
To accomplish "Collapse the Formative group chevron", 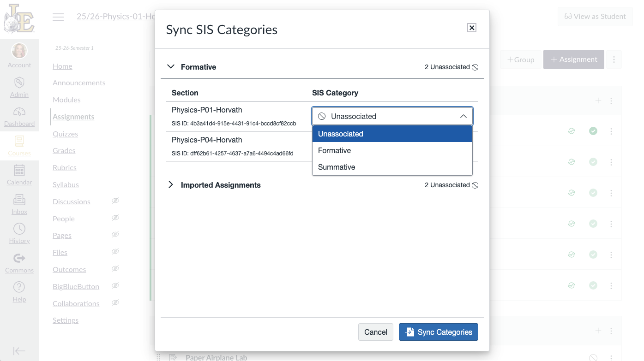I will (171, 67).
